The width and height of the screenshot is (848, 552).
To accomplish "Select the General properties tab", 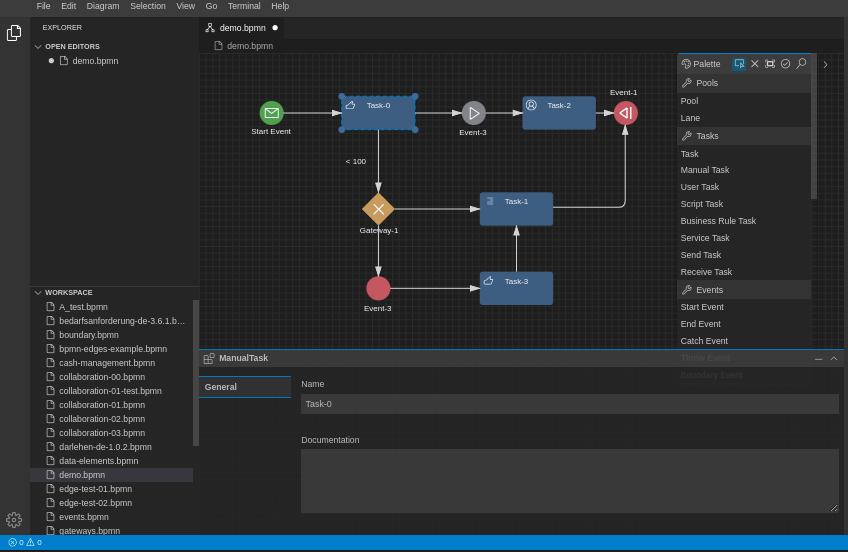I will point(245,387).
